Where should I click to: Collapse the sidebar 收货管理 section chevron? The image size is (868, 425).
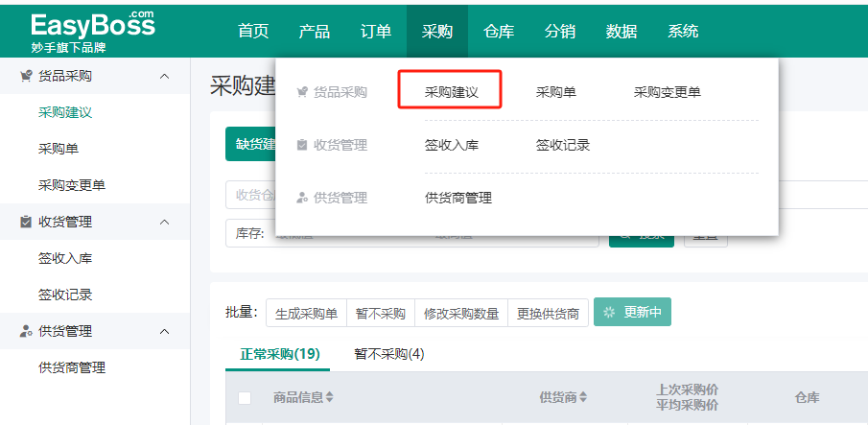tap(164, 222)
